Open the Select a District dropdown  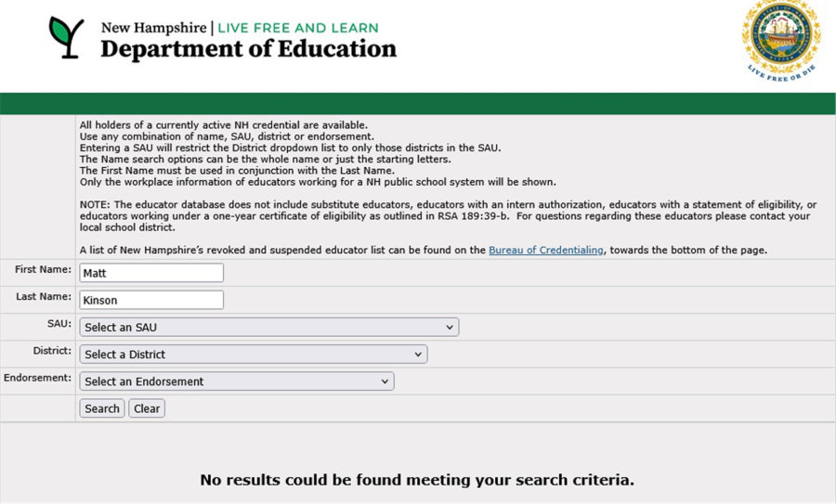tap(254, 355)
